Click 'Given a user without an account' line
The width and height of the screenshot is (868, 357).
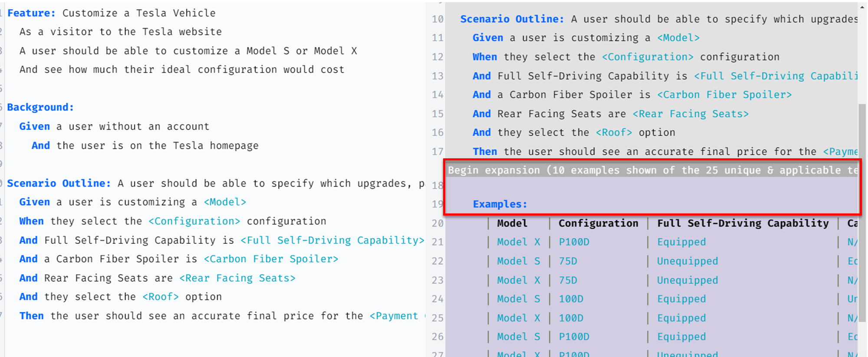click(114, 126)
